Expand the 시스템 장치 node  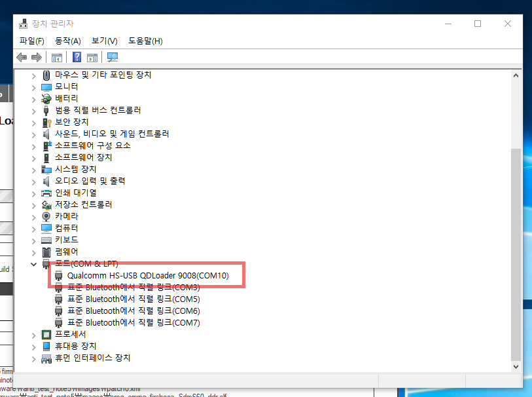click(x=33, y=170)
